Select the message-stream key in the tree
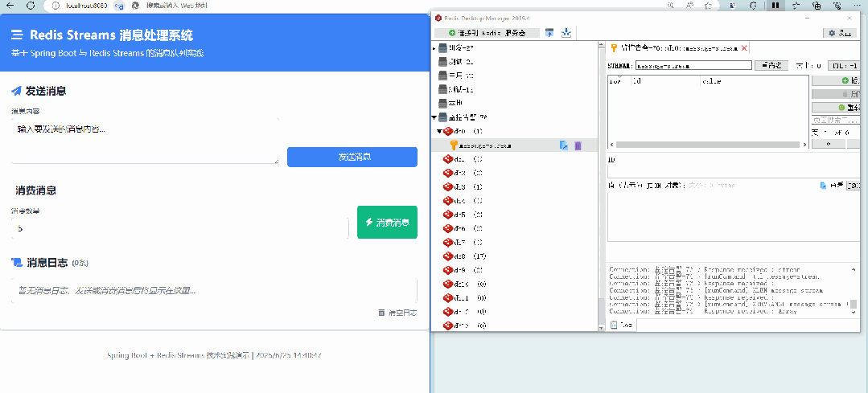Viewport: 868px width, 393px height. [x=489, y=145]
